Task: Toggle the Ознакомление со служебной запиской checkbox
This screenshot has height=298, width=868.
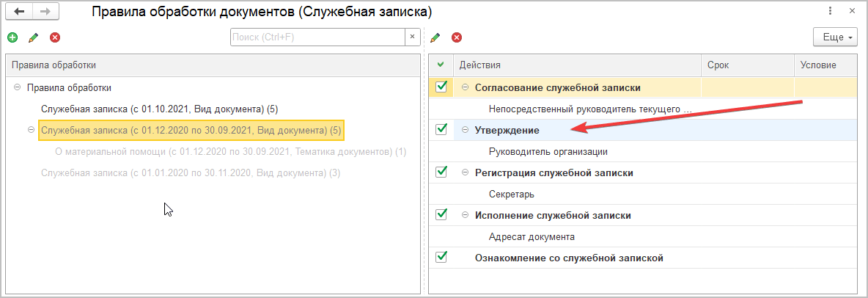Action: click(441, 258)
